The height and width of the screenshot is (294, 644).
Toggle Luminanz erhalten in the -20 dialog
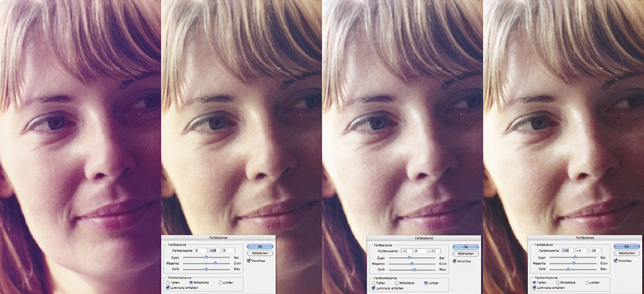(535, 288)
